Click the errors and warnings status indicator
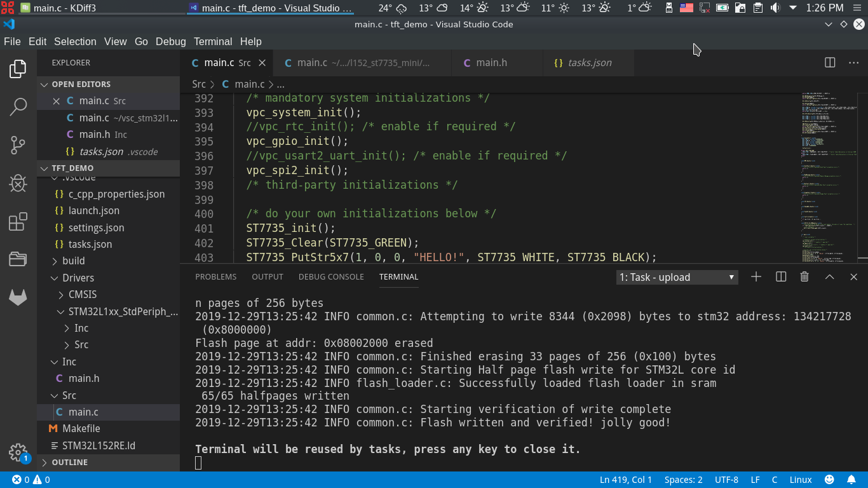This screenshot has width=868, height=488. pos(31,480)
